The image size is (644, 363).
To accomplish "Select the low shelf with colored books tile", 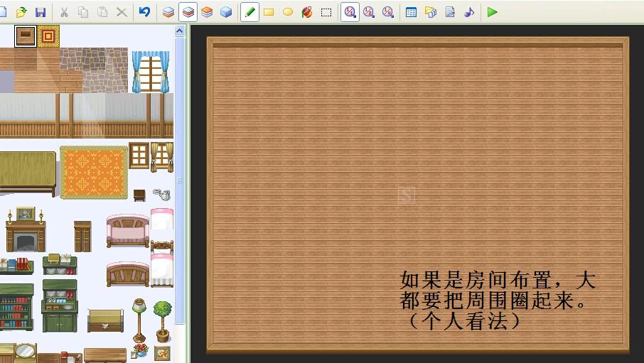I will [x=16, y=266].
